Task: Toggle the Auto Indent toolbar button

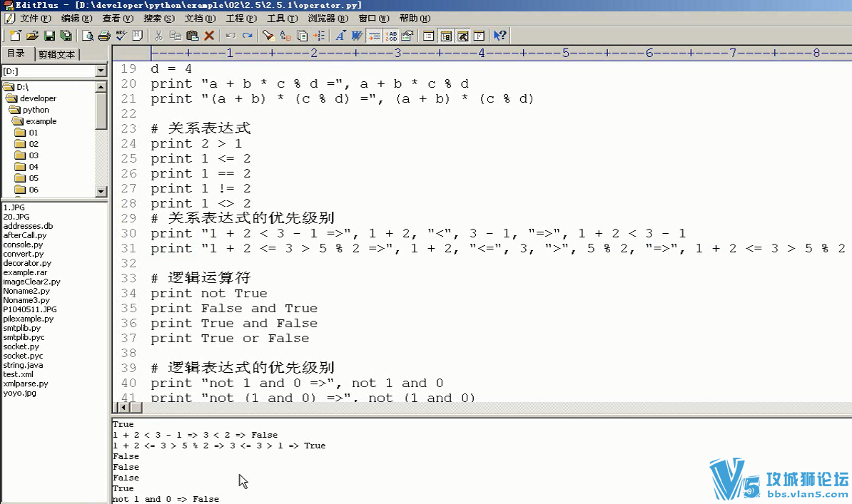Action: click(x=374, y=36)
